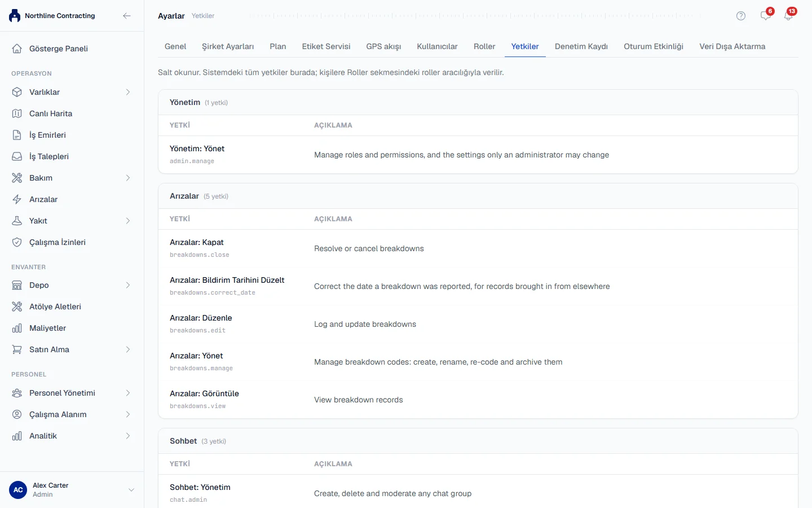This screenshot has width=812, height=508.
Task: Open the Veri Dışa Aktarma tab
Action: (732, 46)
